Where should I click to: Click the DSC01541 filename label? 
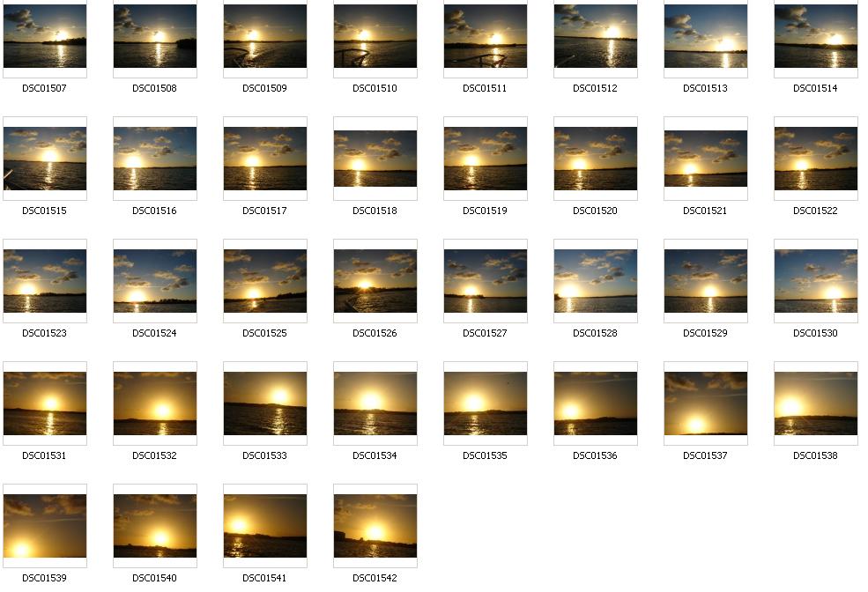264,578
